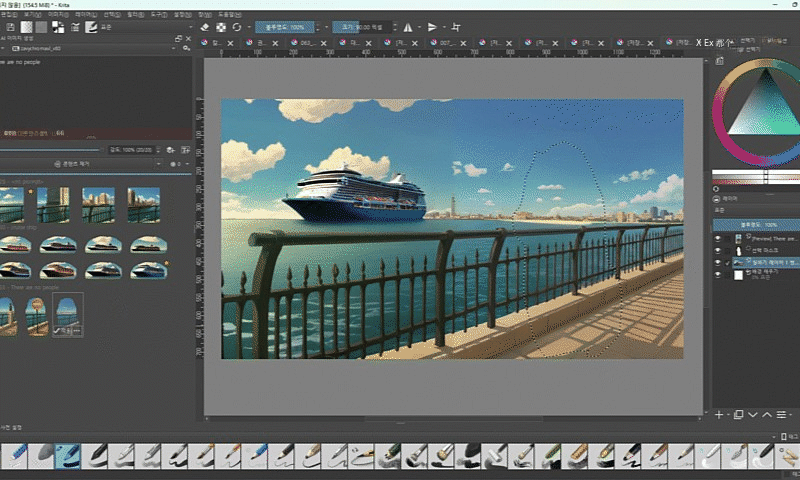This screenshot has width=800, height=480.
Task: Click the wrap-around mode icon in toolbar
Action: 456,27
